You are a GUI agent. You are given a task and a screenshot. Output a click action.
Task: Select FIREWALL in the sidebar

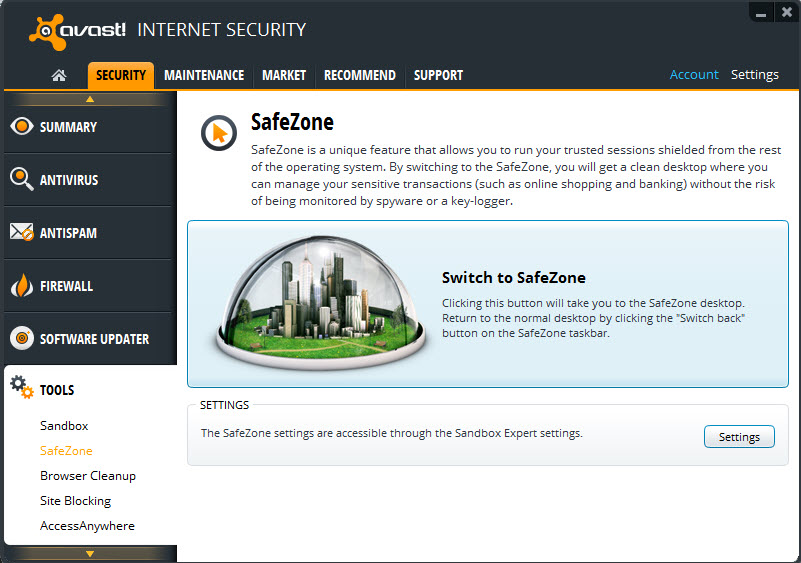pyautogui.click(x=87, y=286)
